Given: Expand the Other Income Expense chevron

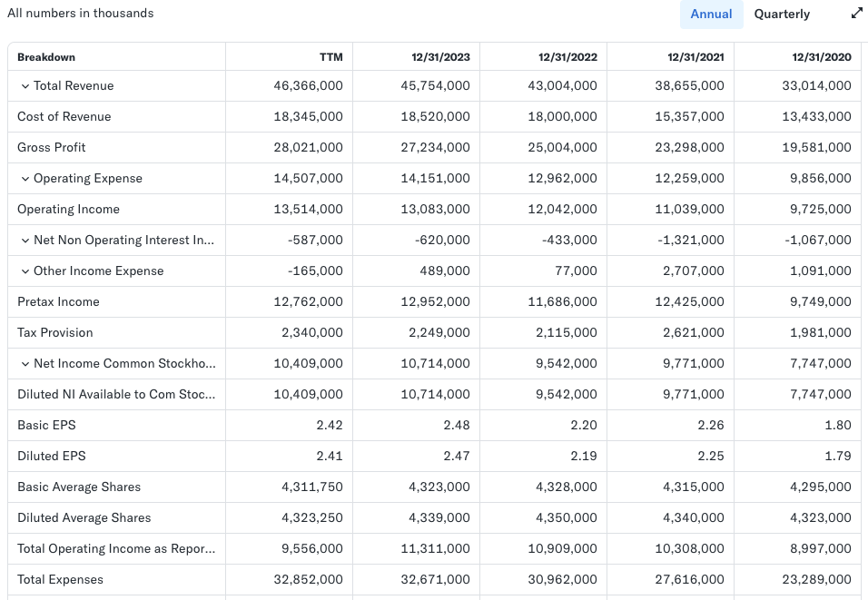Looking at the screenshot, I should (x=25, y=271).
